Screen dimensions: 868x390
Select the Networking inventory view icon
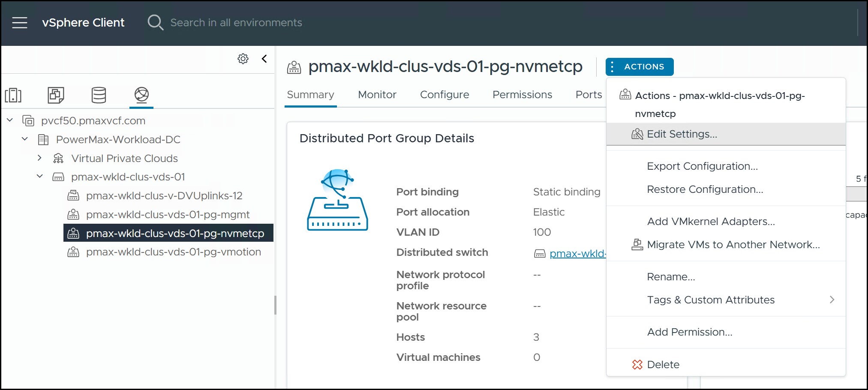pyautogui.click(x=141, y=95)
